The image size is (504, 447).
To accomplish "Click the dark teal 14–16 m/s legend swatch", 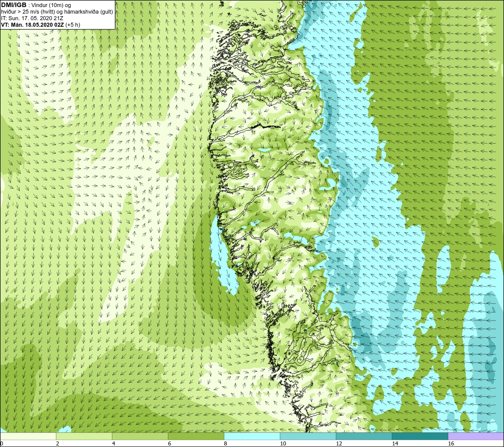I will coord(420,436).
